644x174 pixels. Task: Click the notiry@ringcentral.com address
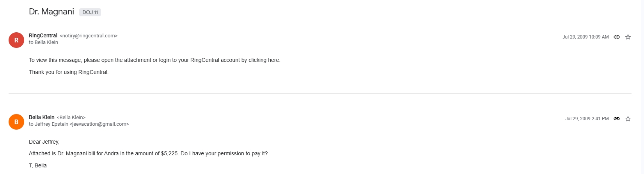89,36
